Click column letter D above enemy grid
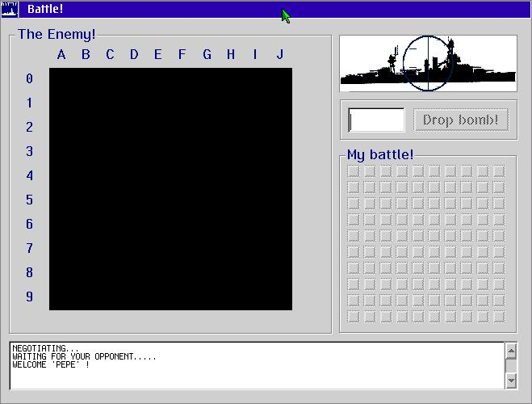Viewport: 532px width, 404px height. (134, 54)
